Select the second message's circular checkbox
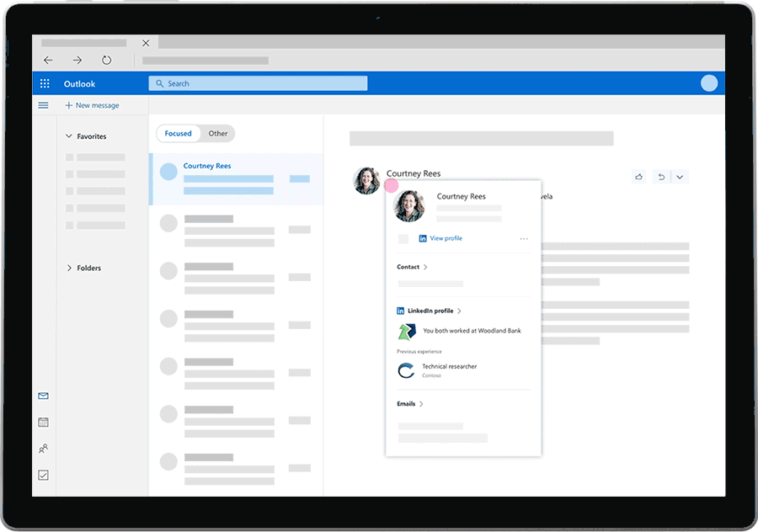Screen dimensions: 758x532 click(x=168, y=223)
